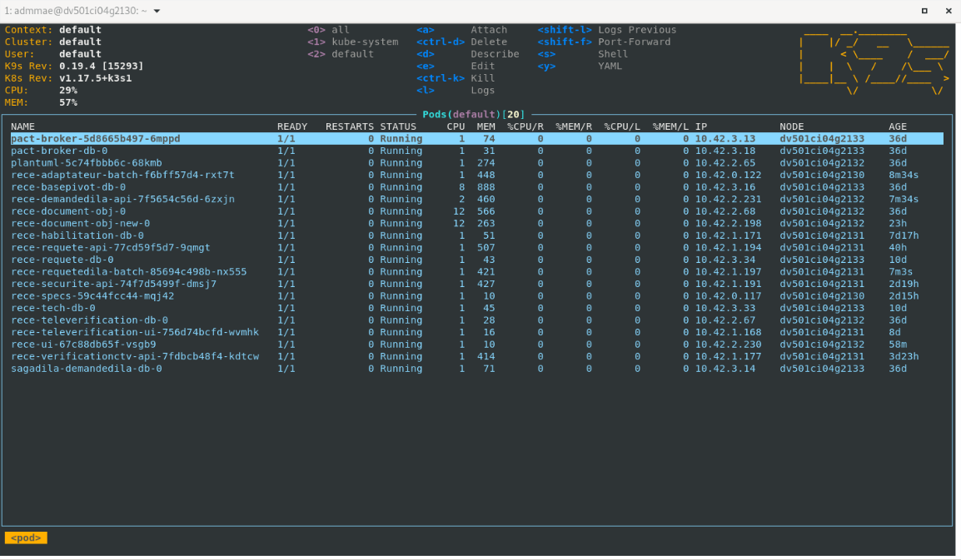Click the CPU usage value 29%
The height and width of the screenshot is (560, 961).
(x=68, y=91)
